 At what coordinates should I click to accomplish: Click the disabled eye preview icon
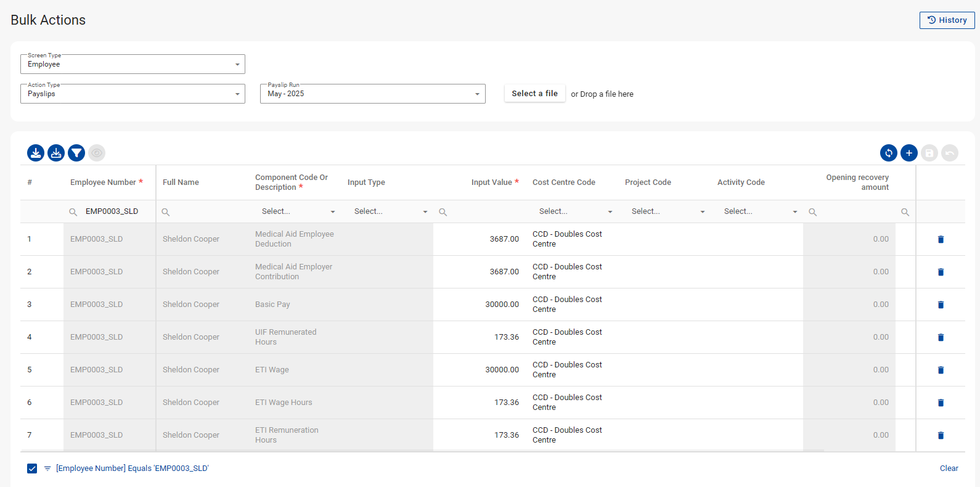(97, 153)
